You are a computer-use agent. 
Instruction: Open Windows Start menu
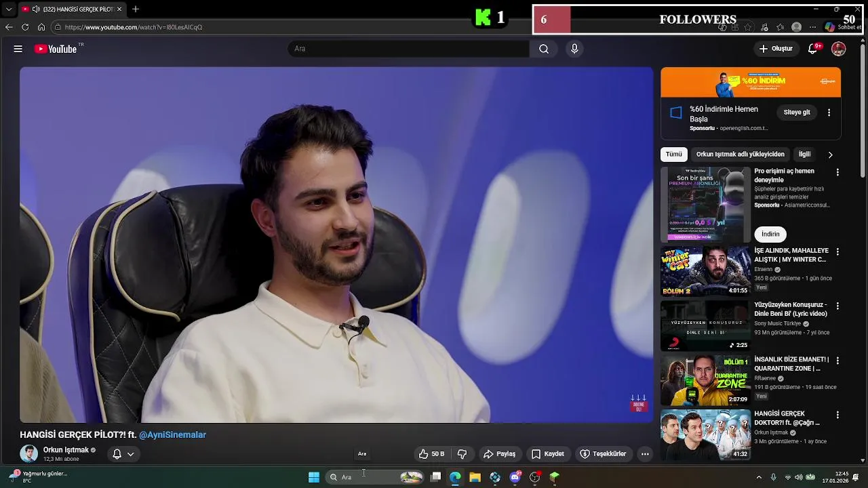(314, 477)
